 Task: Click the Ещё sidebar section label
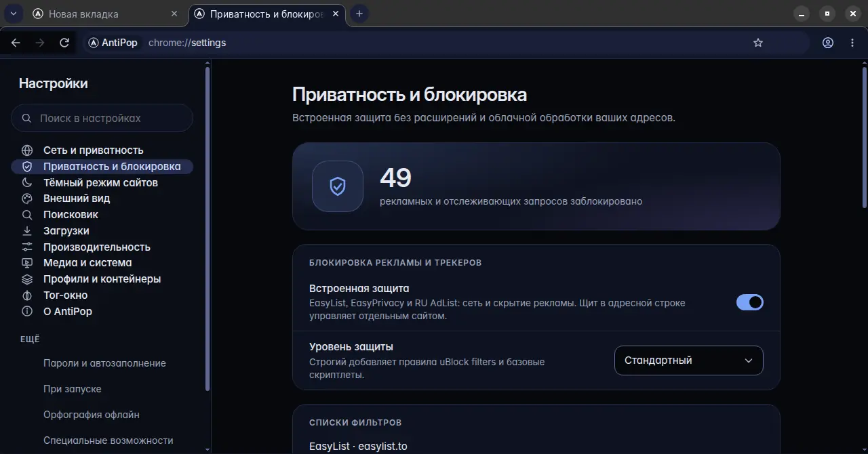30,339
